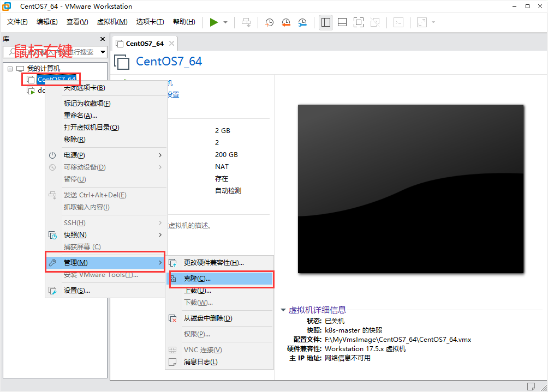Screen dimensions: 548x392
Task: Choose 从磁盘中删除(D) option
Action: pyautogui.click(x=207, y=318)
